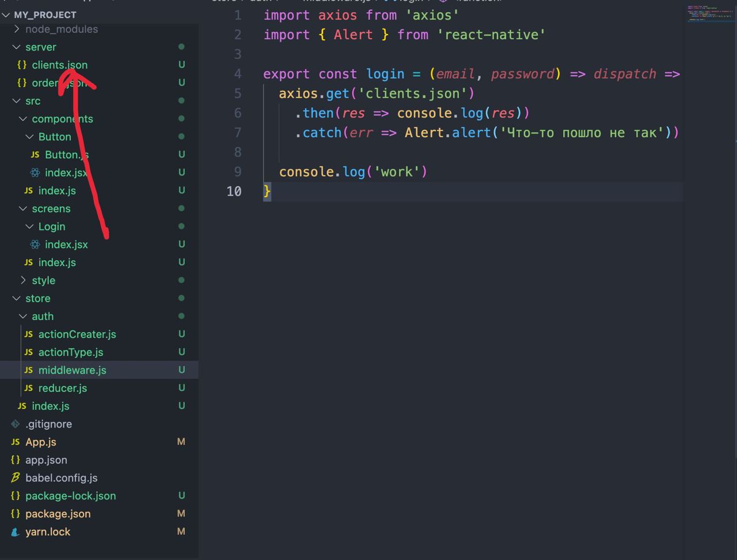This screenshot has width=737, height=560.
Task: Collapse the Button folder chevron
Action: (x=30, y=136)
